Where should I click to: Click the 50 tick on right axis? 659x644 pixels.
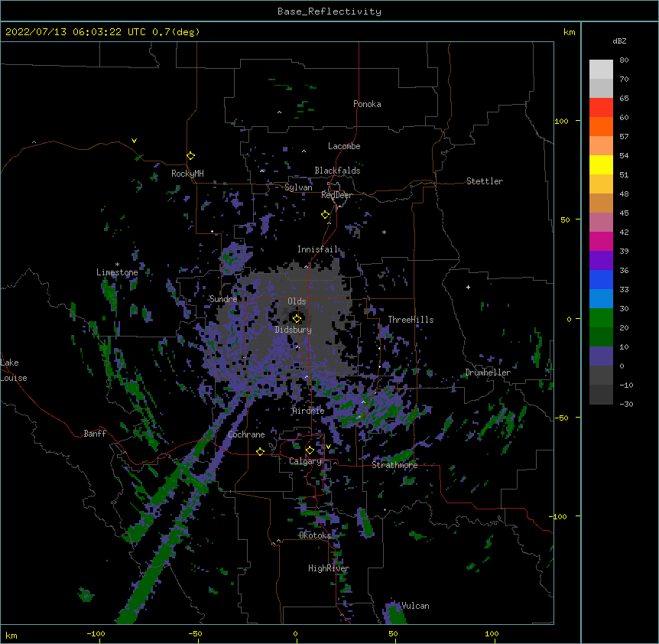tap(565, 220)
